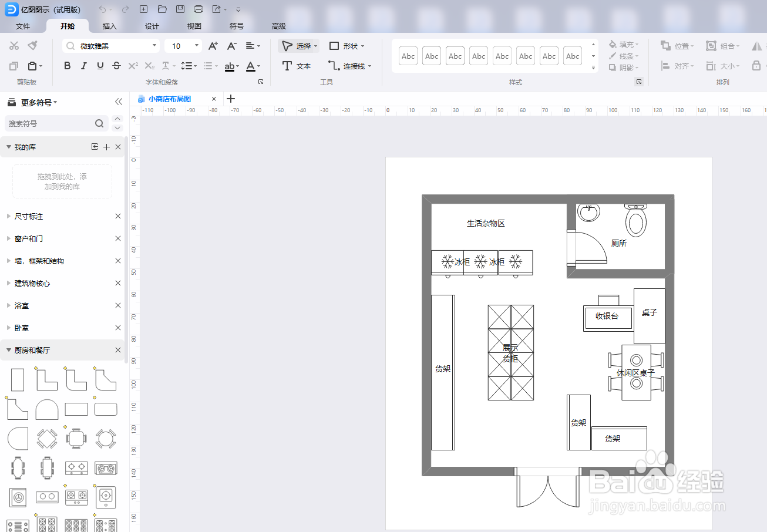Image resolution: width=767 pixels, height=532 pixels.
Task: Click the Copy icon in clipboard group
Action: click(x=14, y=66)
